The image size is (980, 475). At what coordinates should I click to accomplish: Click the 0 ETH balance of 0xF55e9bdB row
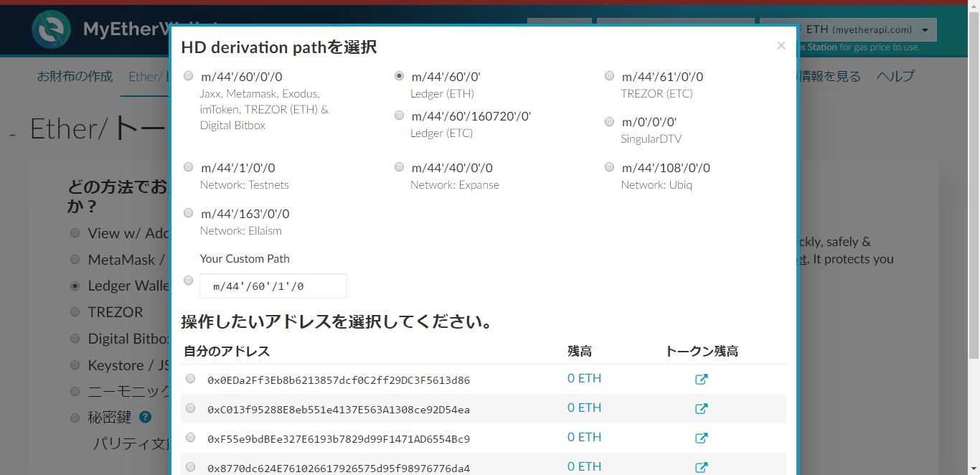tap(584, 438)
